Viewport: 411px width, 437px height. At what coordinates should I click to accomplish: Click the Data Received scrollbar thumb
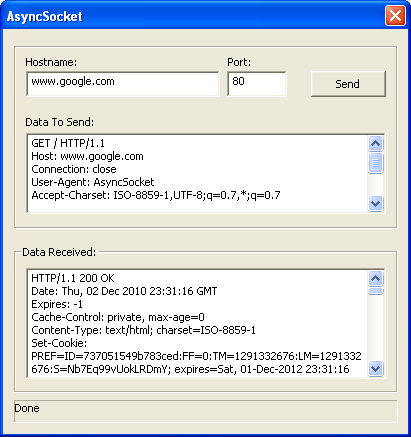[376, 291]
